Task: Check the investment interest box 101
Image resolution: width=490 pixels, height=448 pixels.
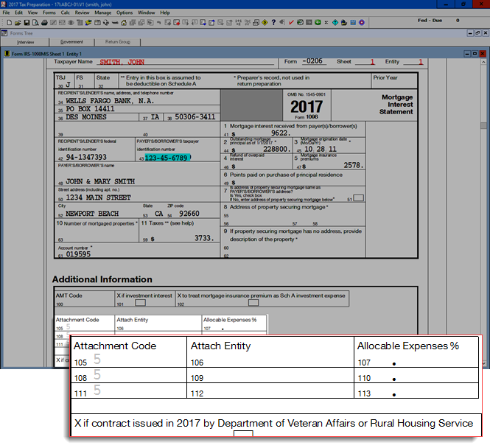Action: pos(139,303)
